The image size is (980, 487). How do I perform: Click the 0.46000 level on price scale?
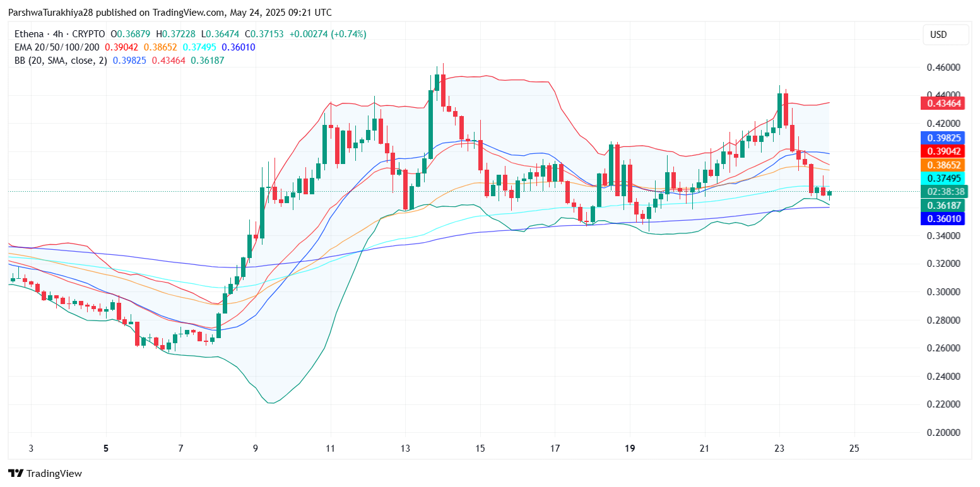point(945,67)
